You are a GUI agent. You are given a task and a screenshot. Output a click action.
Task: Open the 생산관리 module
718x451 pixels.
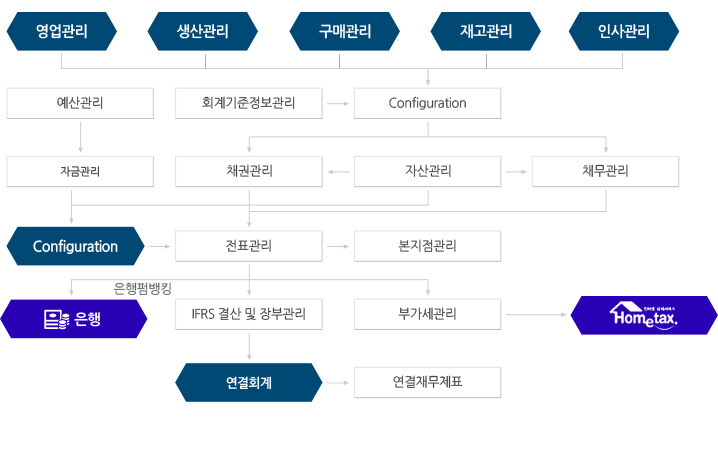pos(204,31)
